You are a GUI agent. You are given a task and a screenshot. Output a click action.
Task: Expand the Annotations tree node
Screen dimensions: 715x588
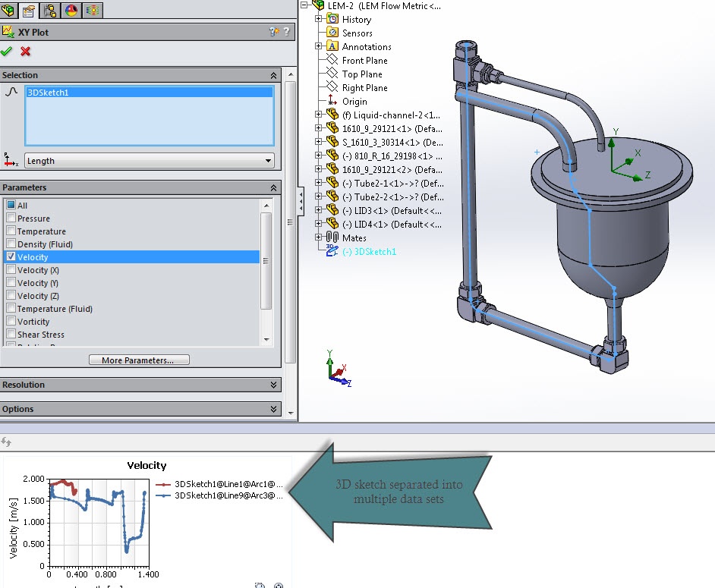[x=318, y=46]
